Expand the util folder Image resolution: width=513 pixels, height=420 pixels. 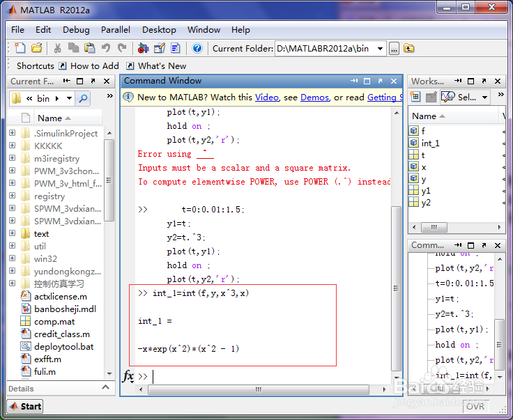(x=13, y=245)
